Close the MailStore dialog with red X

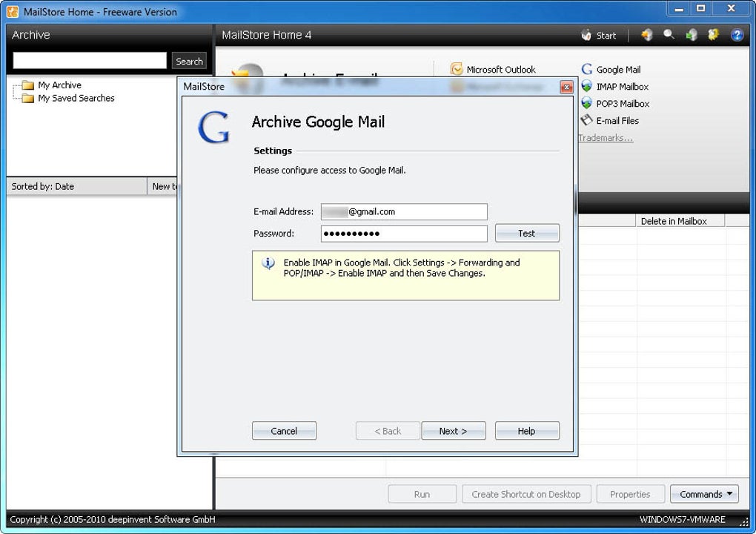(566, 87)
